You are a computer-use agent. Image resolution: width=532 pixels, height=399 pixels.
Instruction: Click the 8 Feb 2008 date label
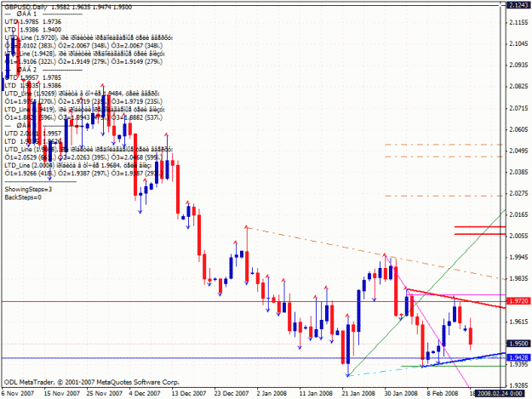point(443,393)
